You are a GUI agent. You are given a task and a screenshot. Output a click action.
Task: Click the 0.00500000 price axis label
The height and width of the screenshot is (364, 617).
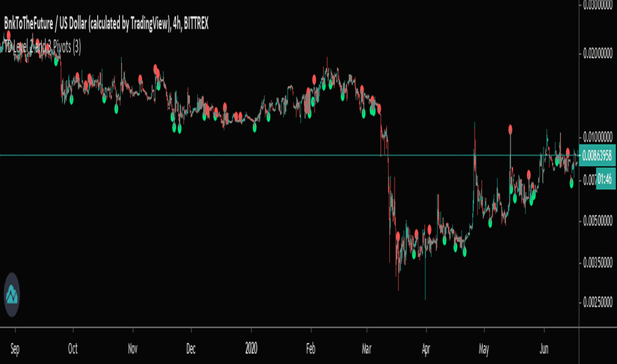pyautogui.click(x=597, y=221)
